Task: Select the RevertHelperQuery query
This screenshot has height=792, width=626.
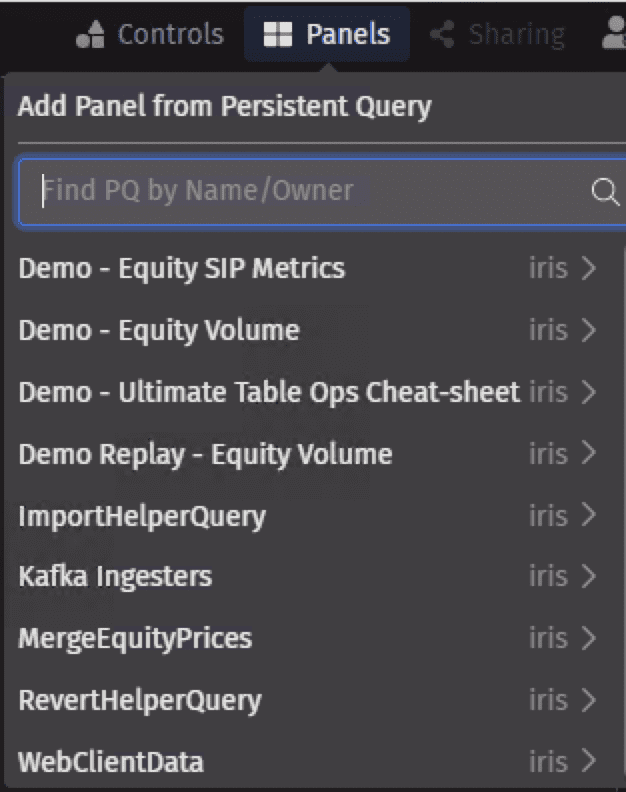Action: [x=140, y=700]
